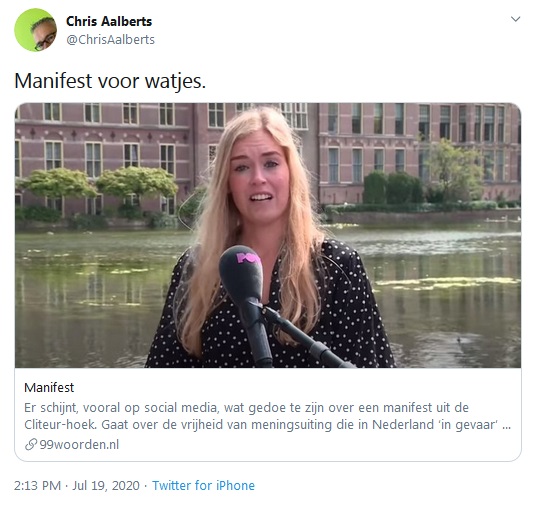Click the 2:13 PM timestamp
This screenshot has width=535, height=506.
click(37, 486)
